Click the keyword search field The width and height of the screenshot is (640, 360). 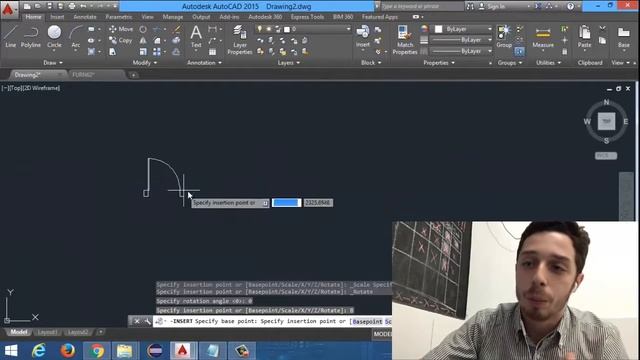coord(422,6)
